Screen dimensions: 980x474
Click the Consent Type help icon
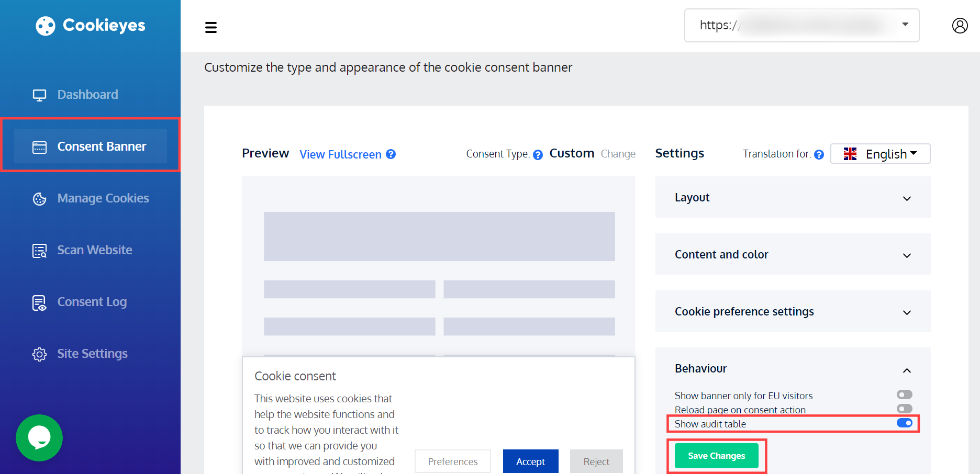(x=538, y=154)
